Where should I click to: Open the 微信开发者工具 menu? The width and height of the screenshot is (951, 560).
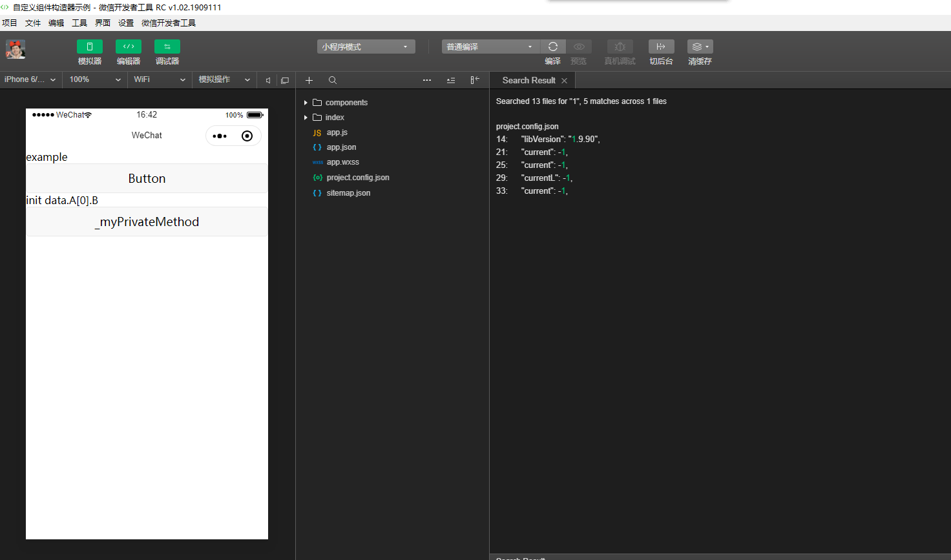tap(169, 23)
